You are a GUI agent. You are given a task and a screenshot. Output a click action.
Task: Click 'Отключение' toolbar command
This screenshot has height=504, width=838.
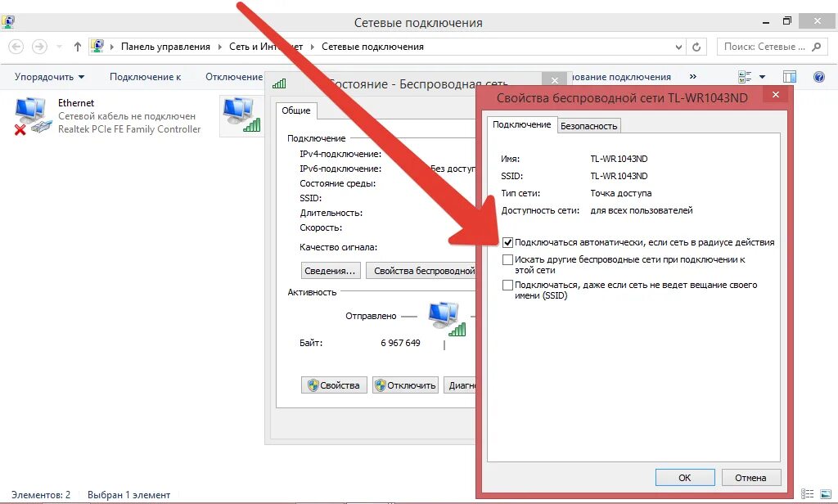[234, 77]
